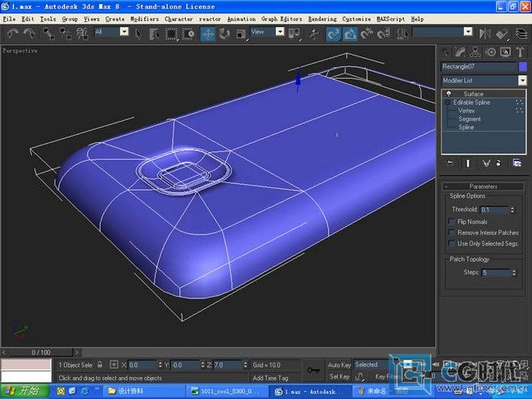Activate the Select and Scale tool

coord(240,34)
